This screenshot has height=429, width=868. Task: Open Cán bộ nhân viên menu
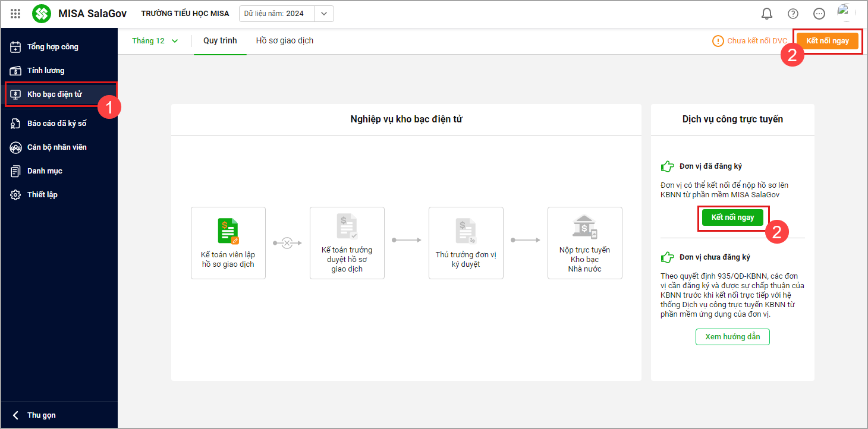coord(56,147)
